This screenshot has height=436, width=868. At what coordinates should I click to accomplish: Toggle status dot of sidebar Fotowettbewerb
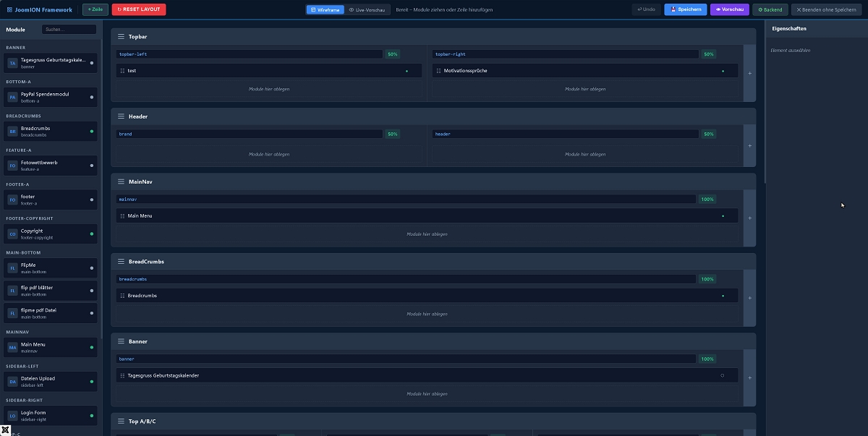coord(91,166)
